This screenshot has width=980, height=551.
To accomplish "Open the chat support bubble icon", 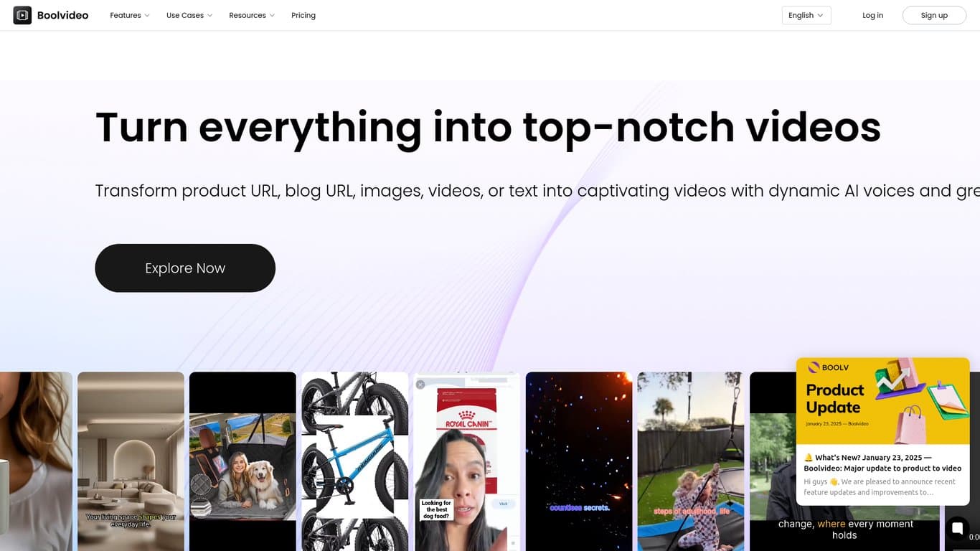I will (x=957, y=529).
